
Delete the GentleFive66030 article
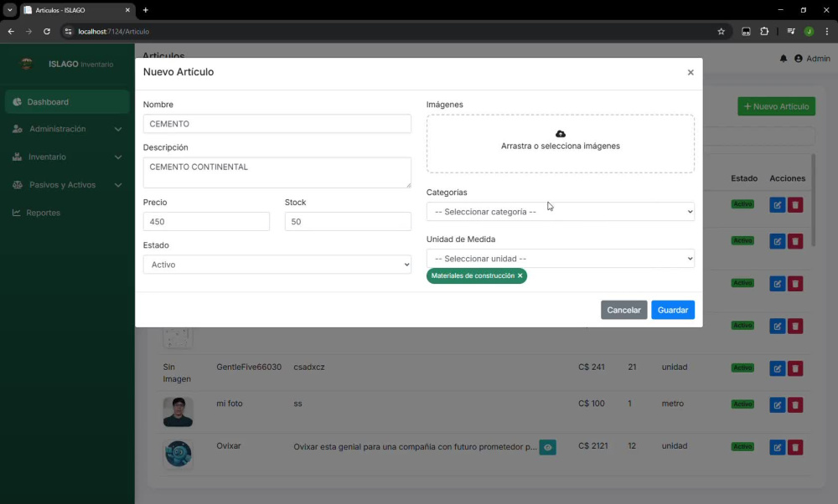coord(795,368)
